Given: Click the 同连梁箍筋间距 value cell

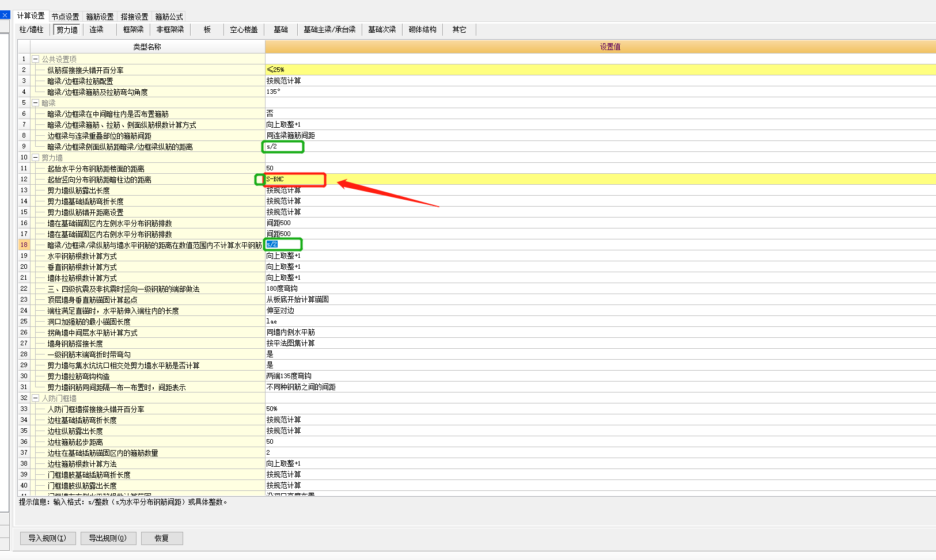Looking at the screenshot, I should coord(600,135).
